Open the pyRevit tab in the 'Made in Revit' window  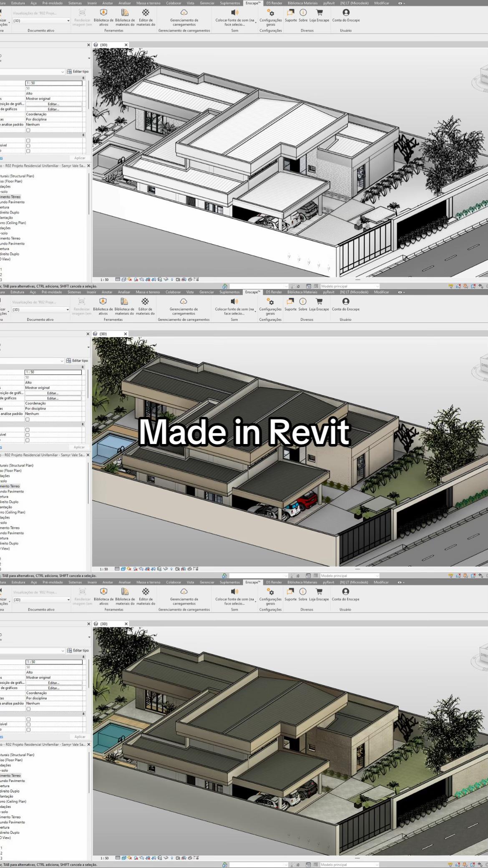[x=329, y=292]
